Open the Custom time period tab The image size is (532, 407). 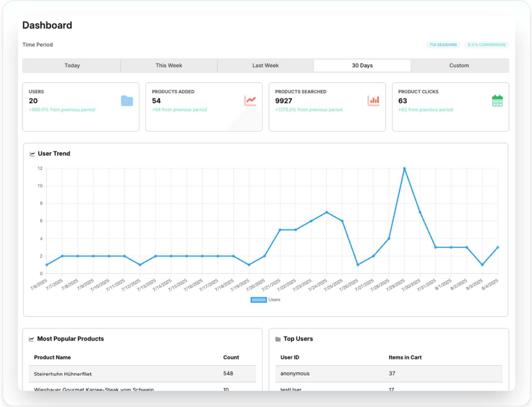459,65
